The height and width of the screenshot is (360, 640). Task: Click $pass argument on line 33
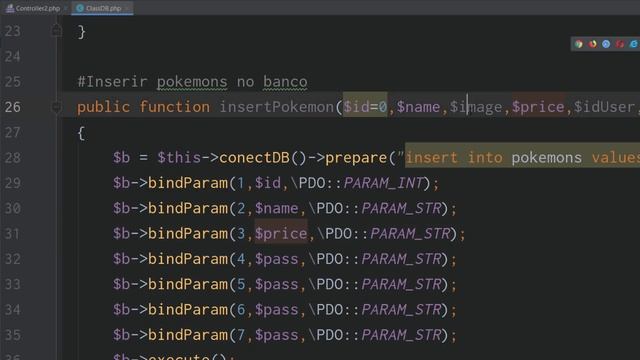[277, 284]
